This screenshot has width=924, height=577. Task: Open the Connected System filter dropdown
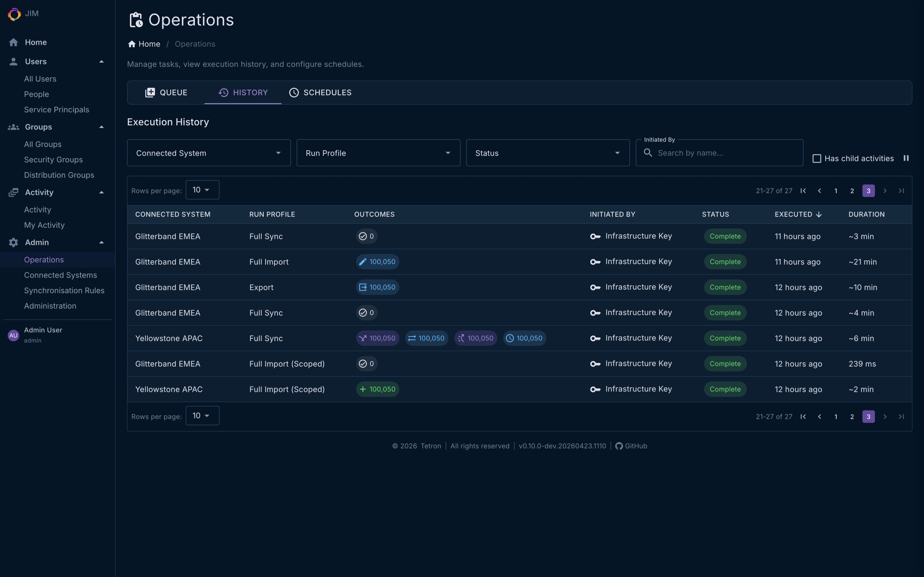point(209,153)
